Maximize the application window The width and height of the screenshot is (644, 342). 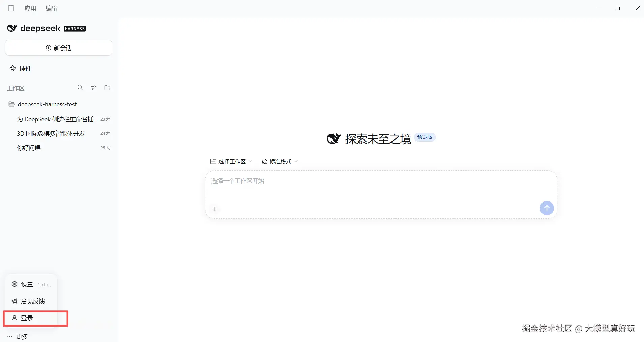(618, 8)
